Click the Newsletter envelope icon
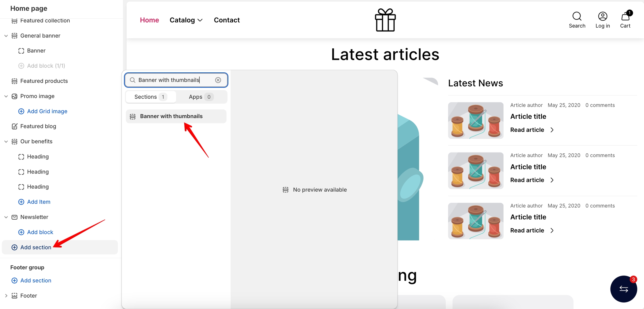This screenshot has height=309, width=644. click(15, 217)
